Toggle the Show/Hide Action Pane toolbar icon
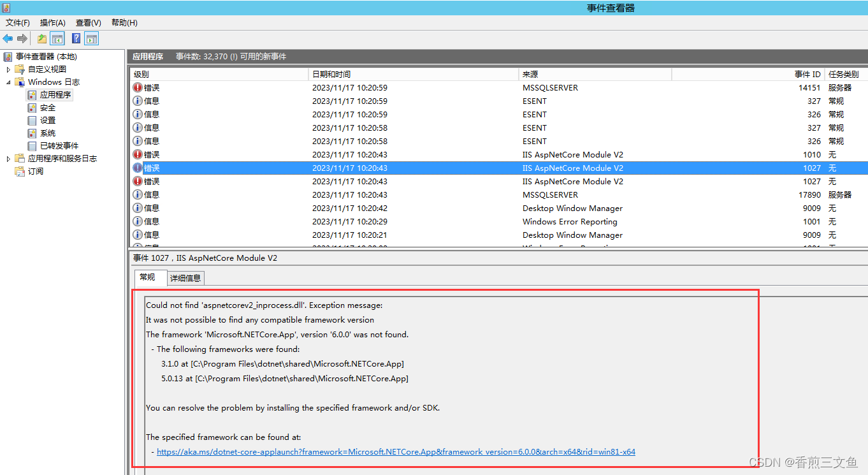Viewport: 868px width, 475px height. 91,39
